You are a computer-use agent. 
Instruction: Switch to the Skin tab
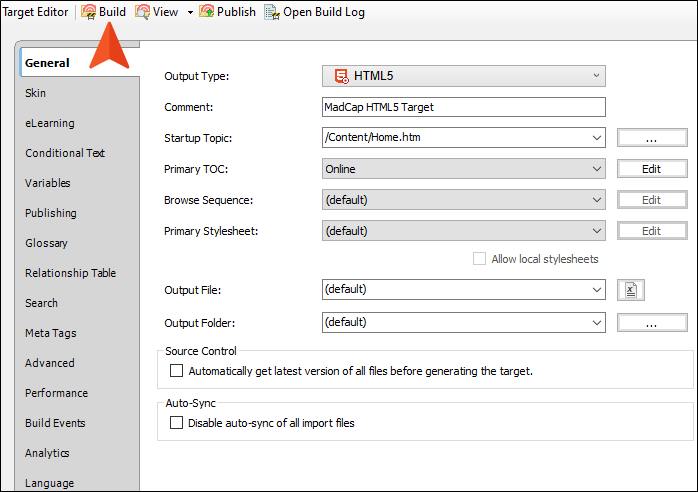tap(36, 93)
